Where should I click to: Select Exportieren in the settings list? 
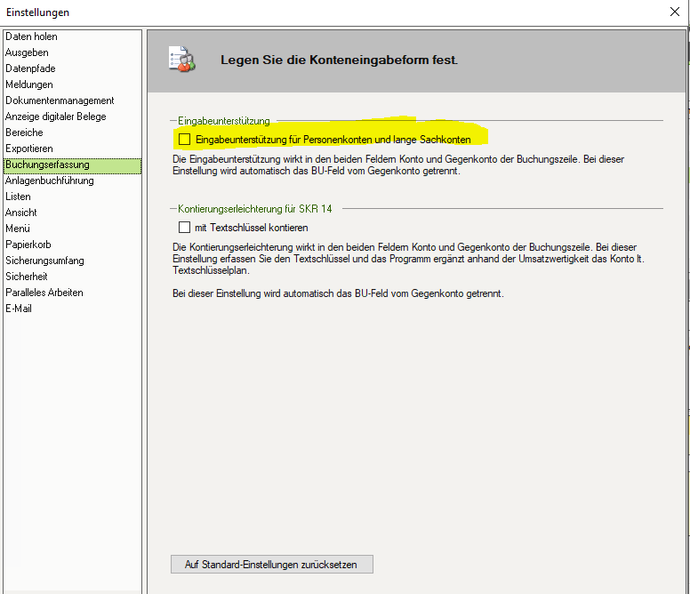[29, 149]
